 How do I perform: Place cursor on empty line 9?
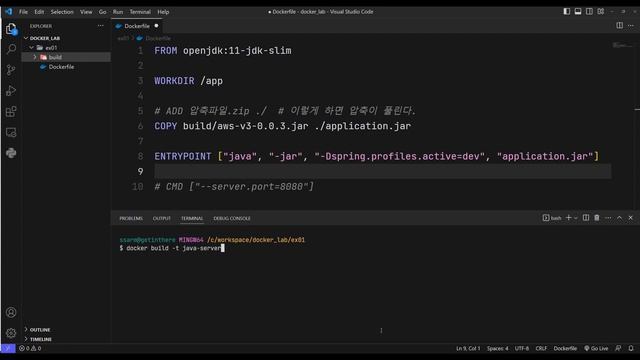point(382,171)
